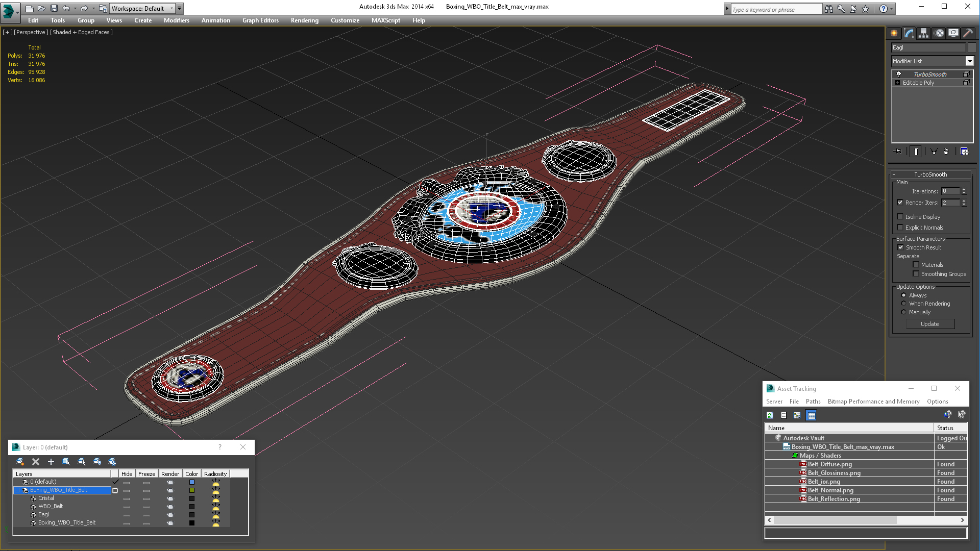Open the Modifier List dropdown
Viewport: 980px width, 551px height.
[970, 61]
